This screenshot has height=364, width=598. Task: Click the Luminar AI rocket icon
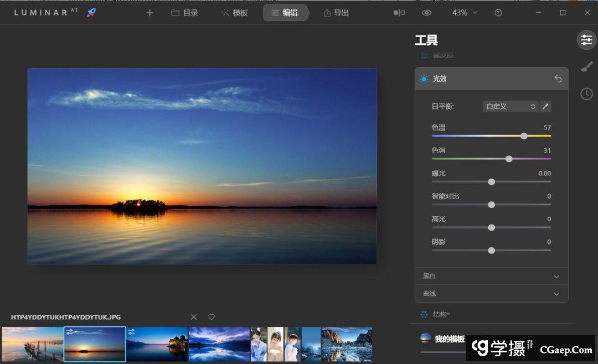[91, 13]
